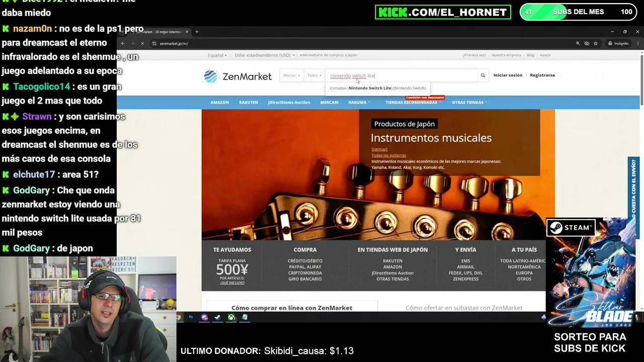Open the Ayuda link

coord(545,55)
